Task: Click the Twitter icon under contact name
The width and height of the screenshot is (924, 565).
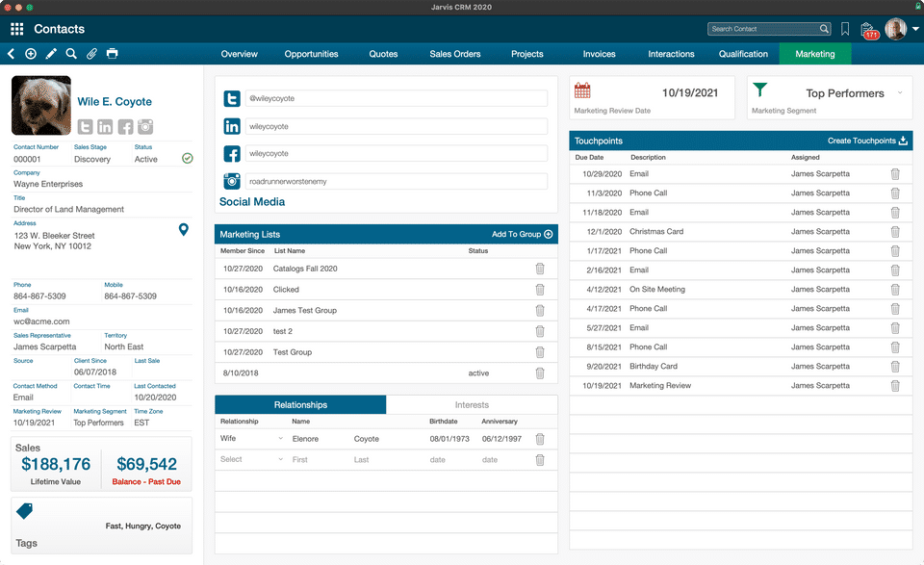Action: (x=86, y=127)
